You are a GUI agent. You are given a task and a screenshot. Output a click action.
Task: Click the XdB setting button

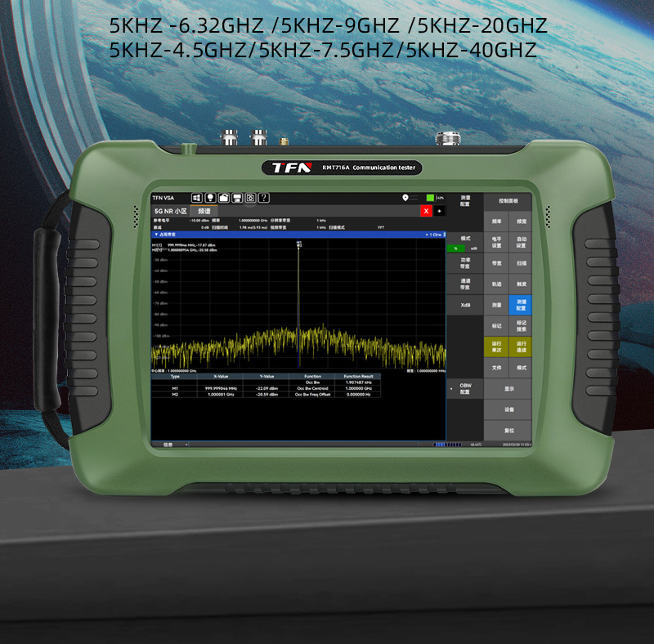[x=465, y=305]
